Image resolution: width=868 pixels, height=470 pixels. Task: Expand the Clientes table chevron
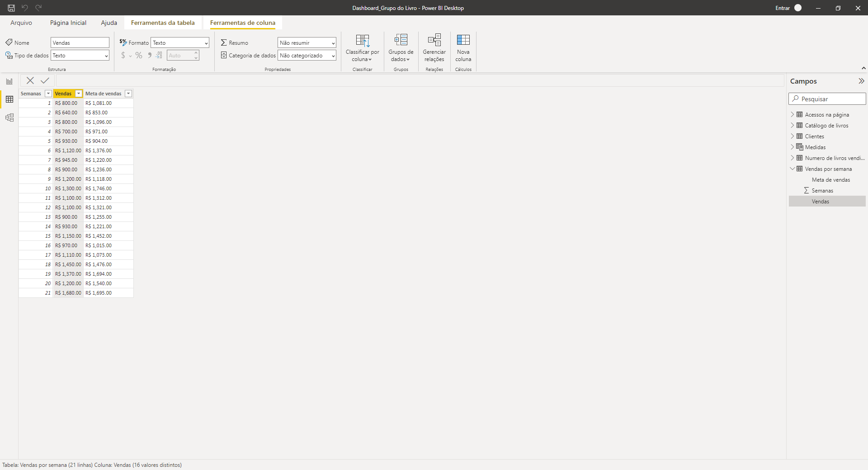(793, 136)
